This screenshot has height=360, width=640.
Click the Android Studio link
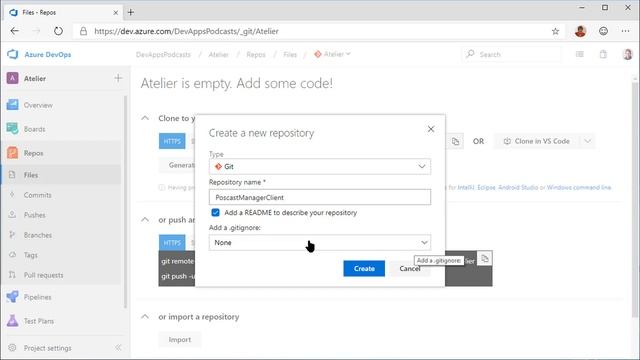tap(518, 187)
